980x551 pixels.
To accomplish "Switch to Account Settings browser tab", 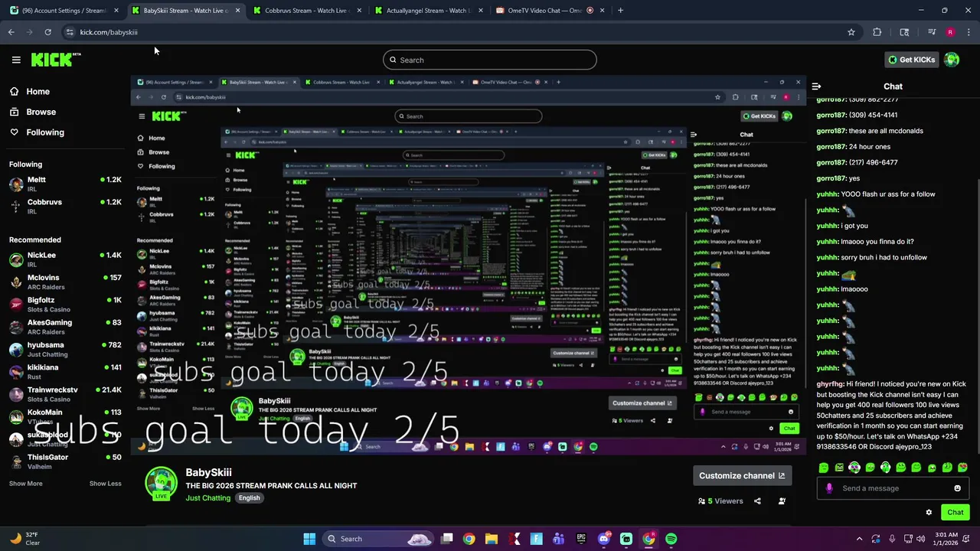I will [64, 11].
